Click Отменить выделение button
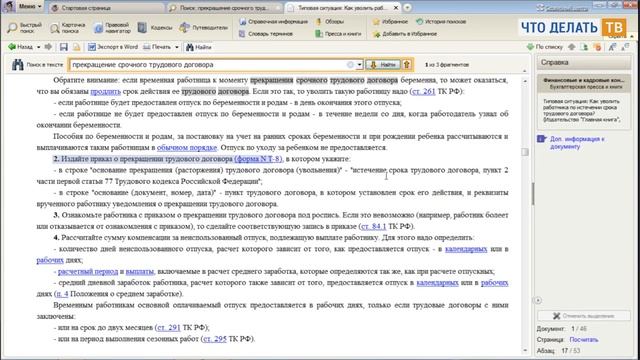Viewport: 640px width, 360px height. (584, 316)
